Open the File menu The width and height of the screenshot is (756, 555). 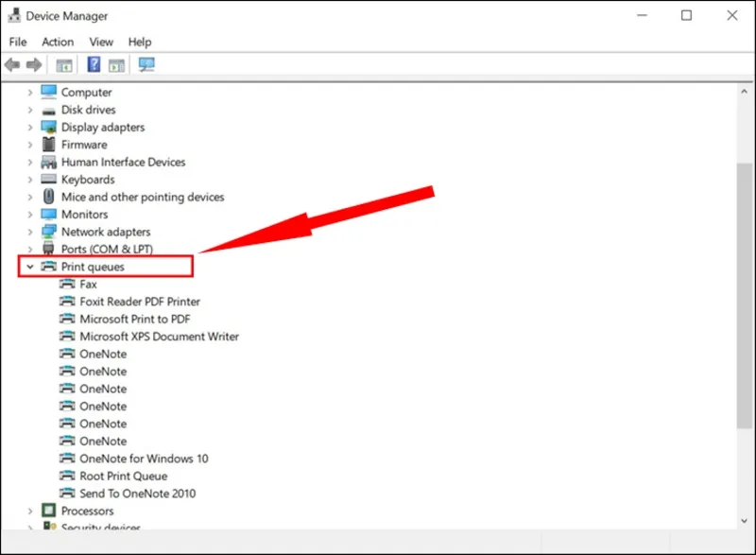coord(18,42)
